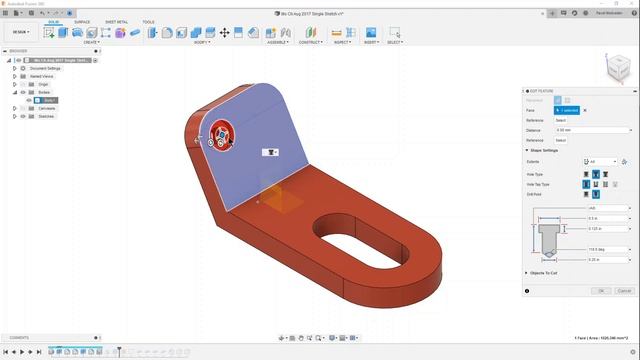Open the Design workspace dropdown
Viewport: 640px width, 360px height.
tap(21, 32)
